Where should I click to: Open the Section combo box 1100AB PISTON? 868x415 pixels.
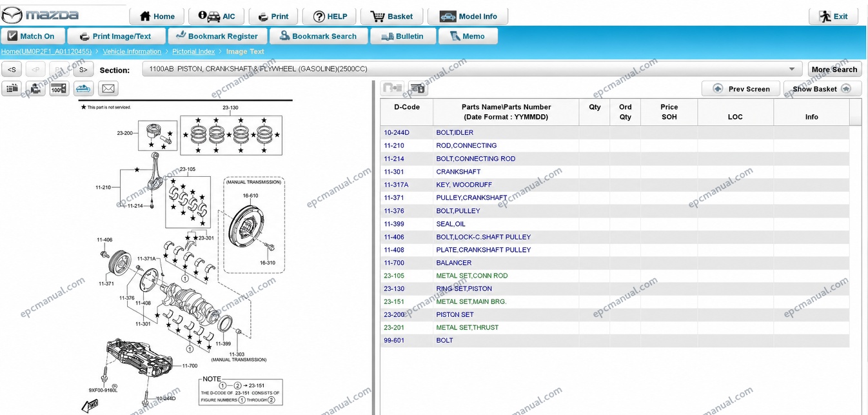(x=473, y=69)
